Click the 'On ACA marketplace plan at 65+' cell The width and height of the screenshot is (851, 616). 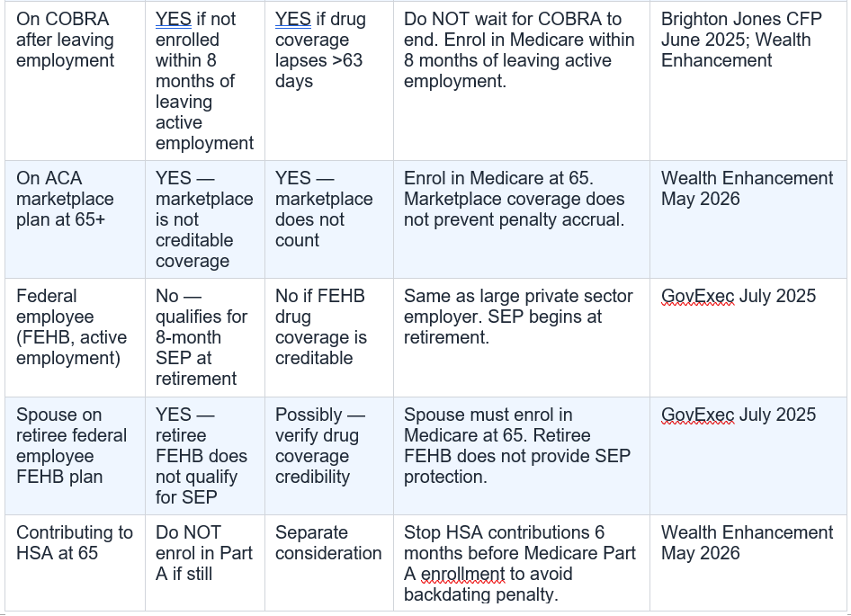pyautogui.click(x=75, y=219)
